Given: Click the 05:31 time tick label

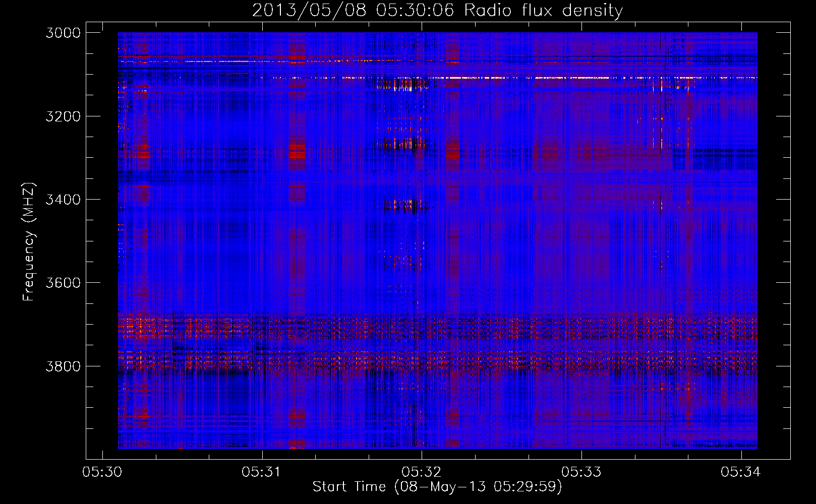Looking at the screenshot, I should (x=262, y=472).
